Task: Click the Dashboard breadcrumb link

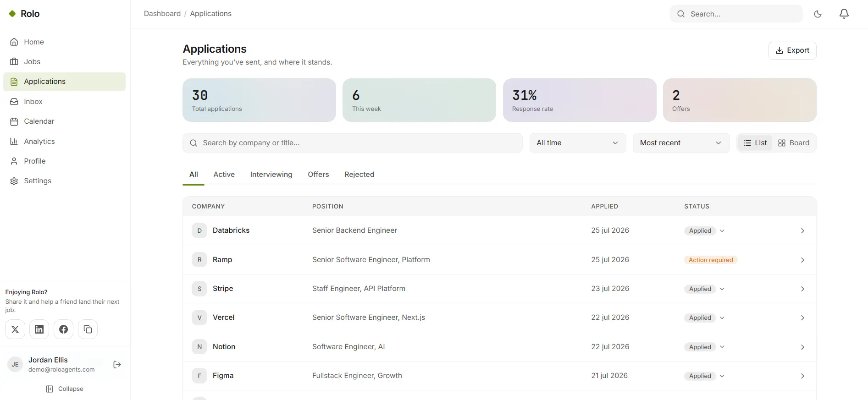Action: tap(162, 14)
